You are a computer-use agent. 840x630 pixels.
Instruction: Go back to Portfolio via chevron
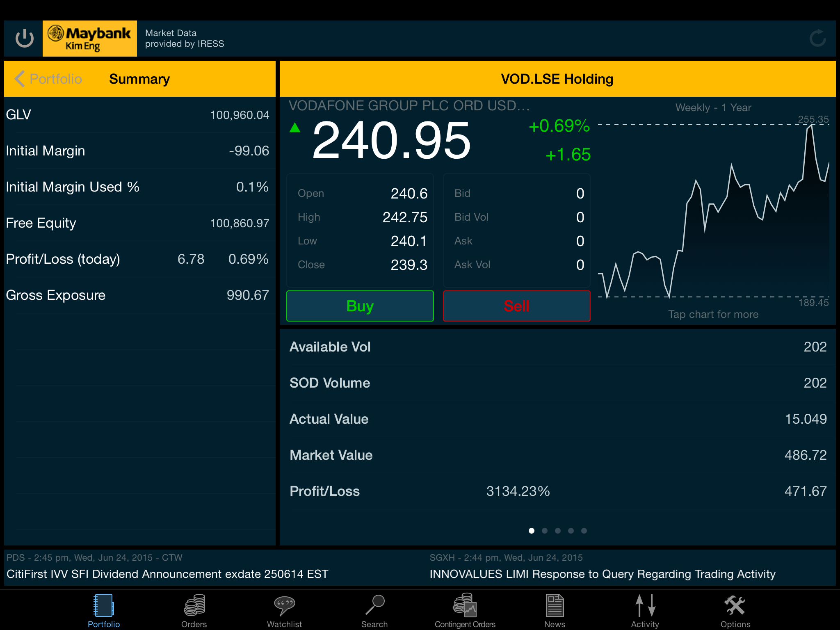48,79
